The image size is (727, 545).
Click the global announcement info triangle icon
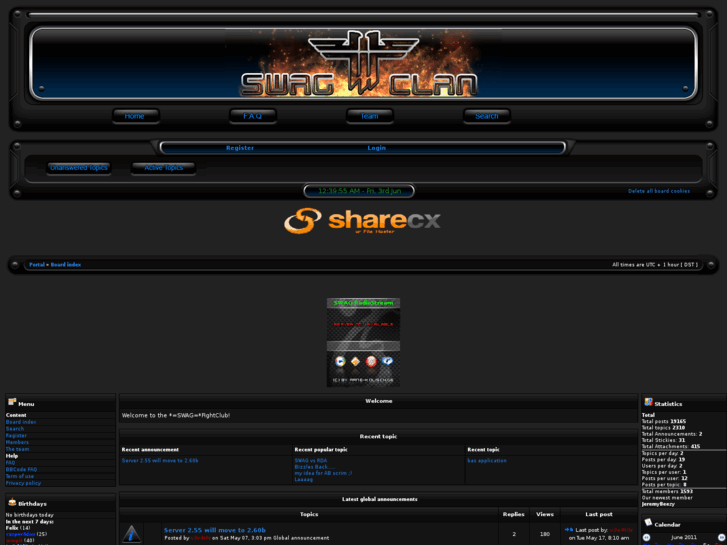coord(132,534)
